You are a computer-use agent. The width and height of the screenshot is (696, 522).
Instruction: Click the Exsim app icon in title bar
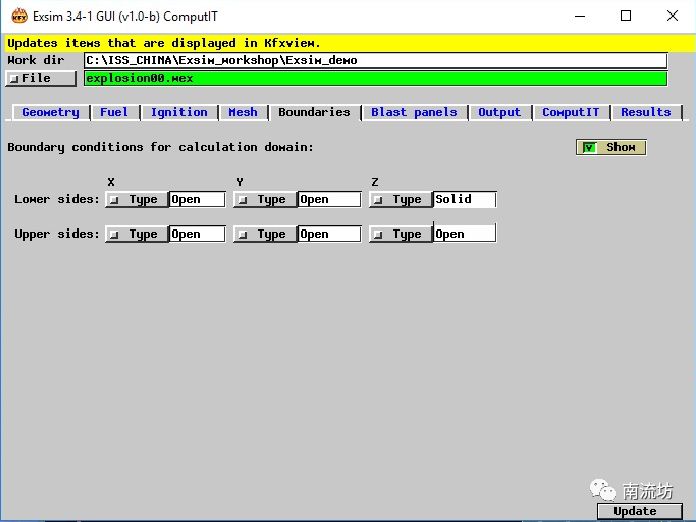(16, 16)
